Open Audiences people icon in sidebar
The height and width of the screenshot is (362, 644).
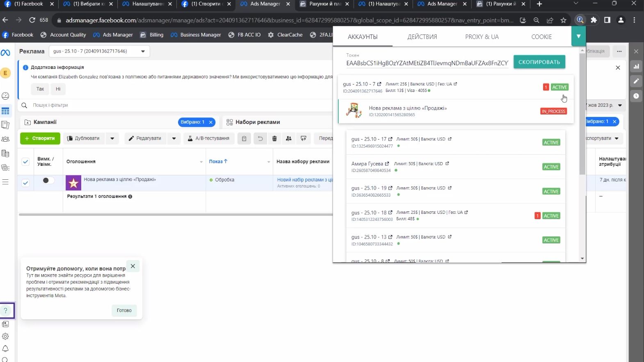point(5,139)
